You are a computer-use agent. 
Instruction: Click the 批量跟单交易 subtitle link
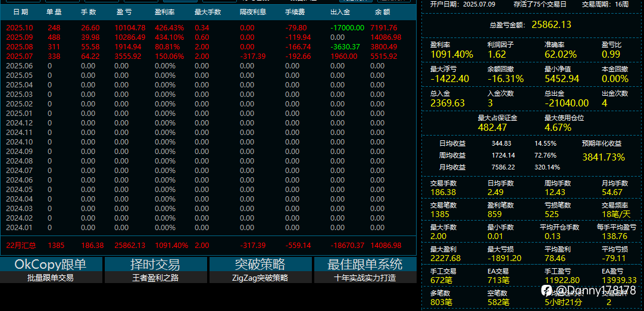51,278
